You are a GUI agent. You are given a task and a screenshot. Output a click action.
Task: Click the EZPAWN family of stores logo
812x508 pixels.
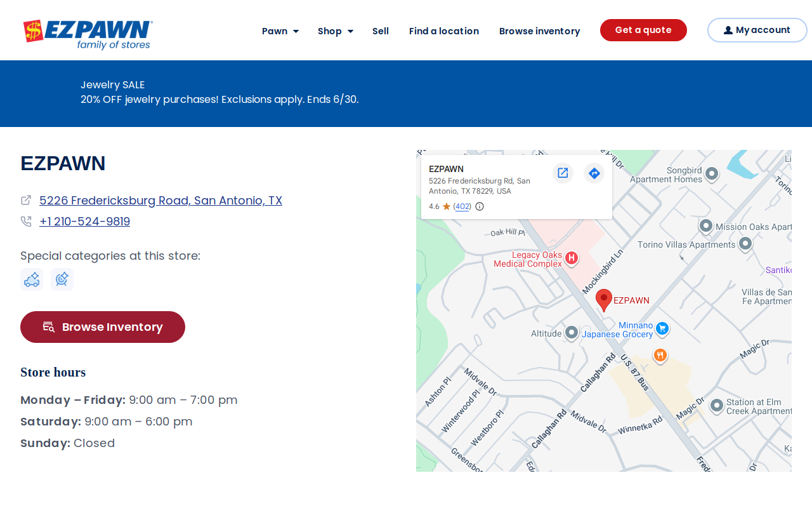coord(88,34)
